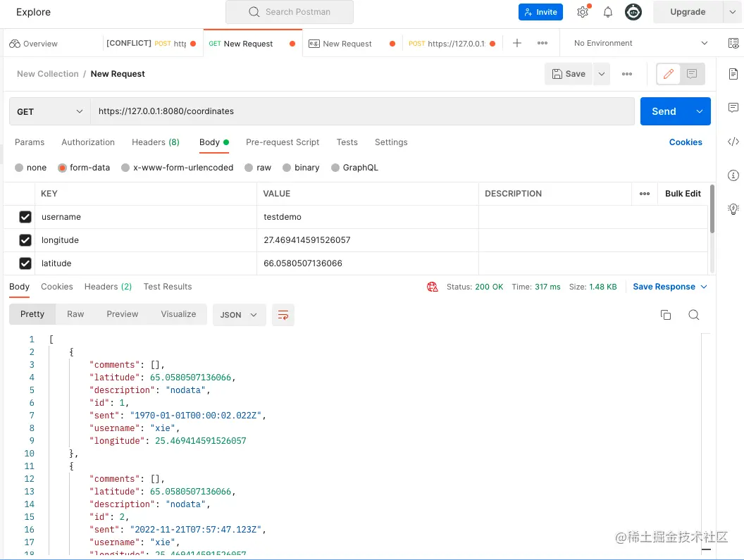Viewport: 744px width, 560px height.
Task: Open the Pre-request Script tab
Action: pyautogui.click(x=283, y=142)
